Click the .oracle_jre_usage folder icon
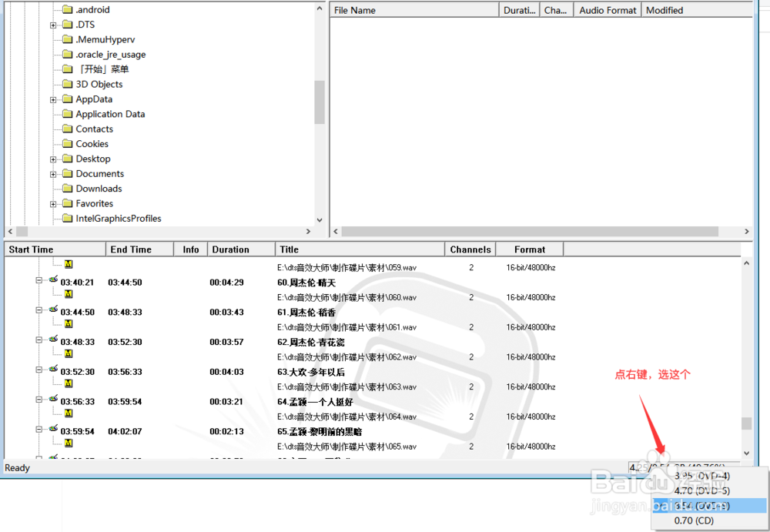 point(68,55)
